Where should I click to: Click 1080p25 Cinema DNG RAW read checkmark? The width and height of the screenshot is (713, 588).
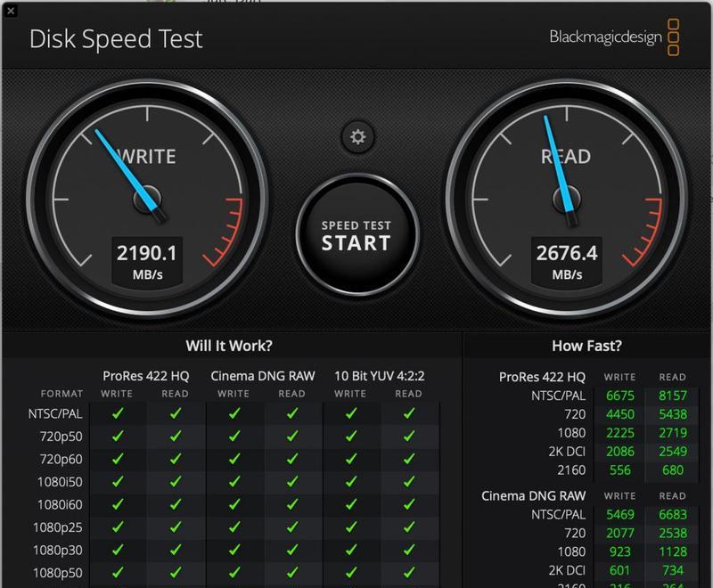point(291,527)
